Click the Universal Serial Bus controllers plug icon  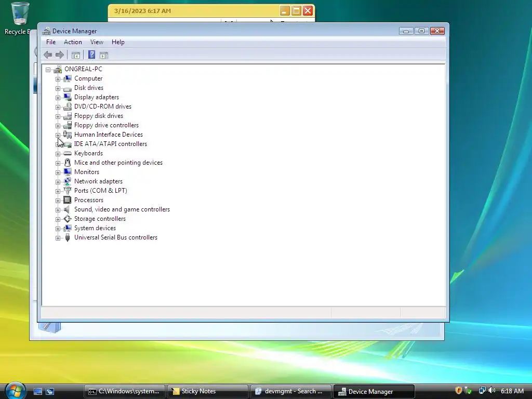tap(68, 237)
